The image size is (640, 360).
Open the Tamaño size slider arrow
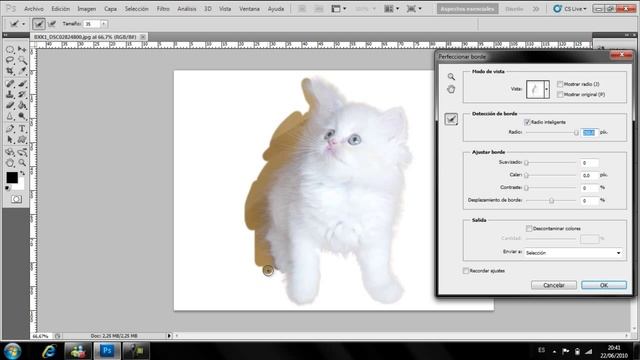(104, 24)
